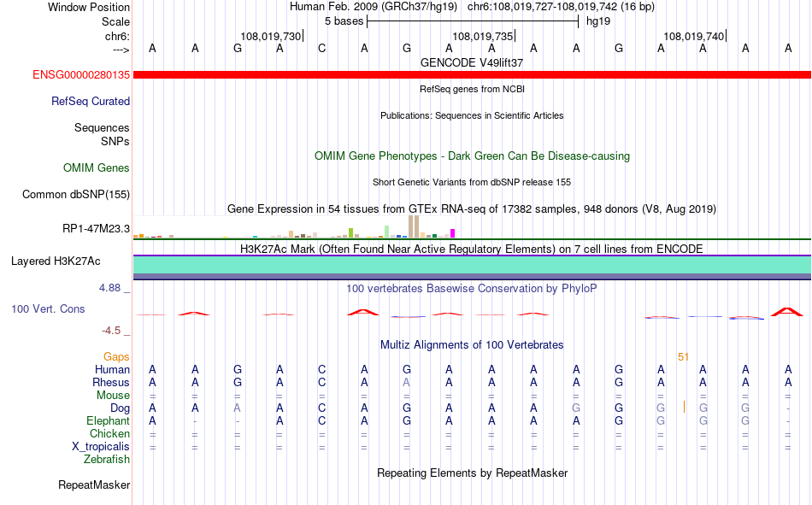Open 100 vertebrates Basewise Conservation title
This screenshot has width=812, height=505.
(x=472, y=289)
